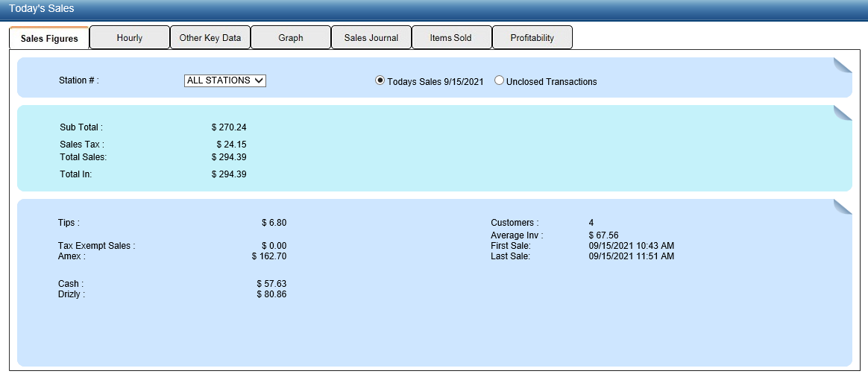Click the Customers label
868x374 pixels.
[515, 223]
